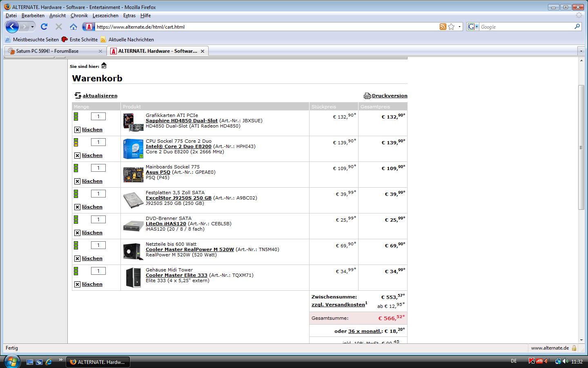Open the Extras menu
Image resolution: width=588 pixels, height=368 pixels.
(x=129, y=16)
